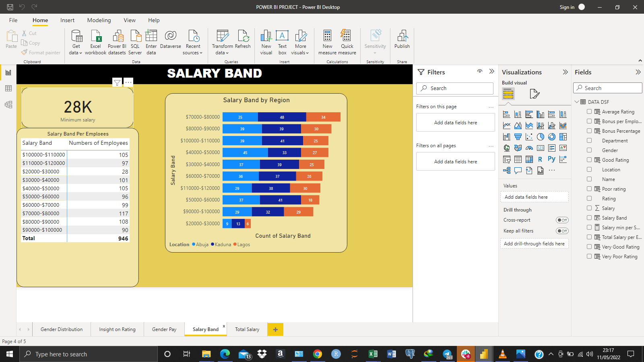This screenshot has width=644, height=362.
Task: Toggle Cross-report drill through off
Action: coord(562,220)
